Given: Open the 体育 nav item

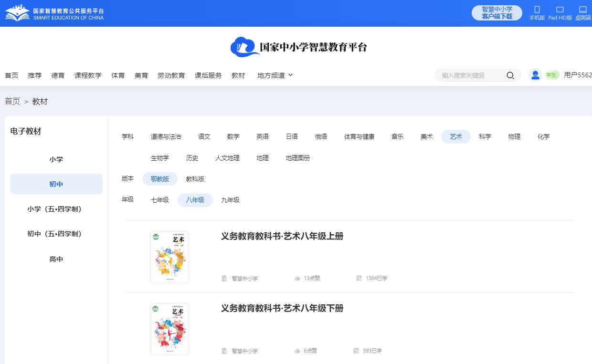Looking at the screenshot, I should (x=118, y=75).
